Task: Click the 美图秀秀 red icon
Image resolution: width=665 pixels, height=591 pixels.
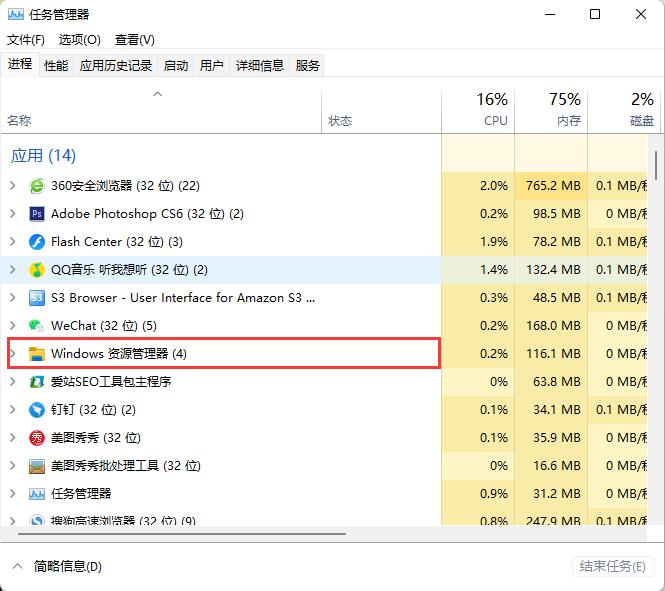Action: click(37, 438)
